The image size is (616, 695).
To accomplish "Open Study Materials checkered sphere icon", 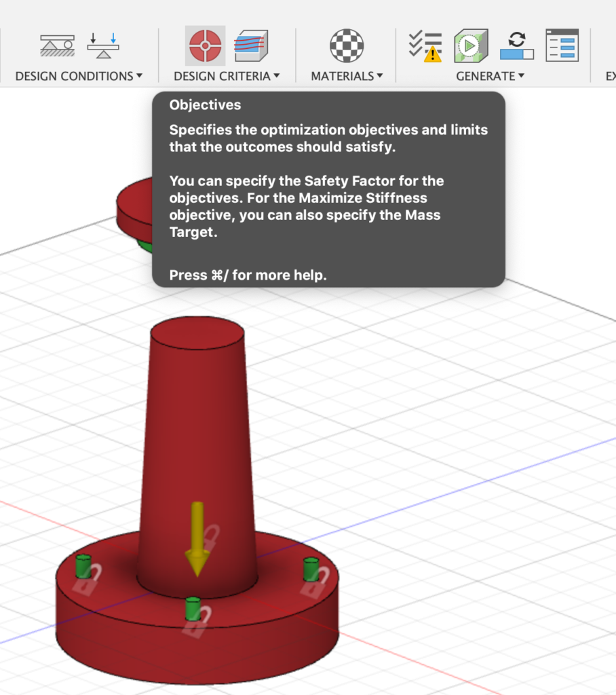I will tap(347, 45).
